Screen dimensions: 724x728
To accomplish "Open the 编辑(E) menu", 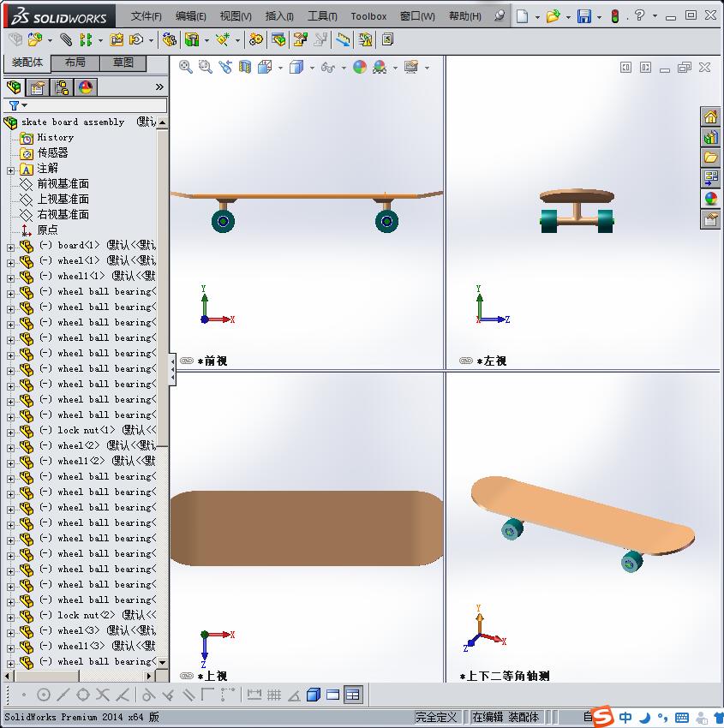I will (x=190, y=16).
